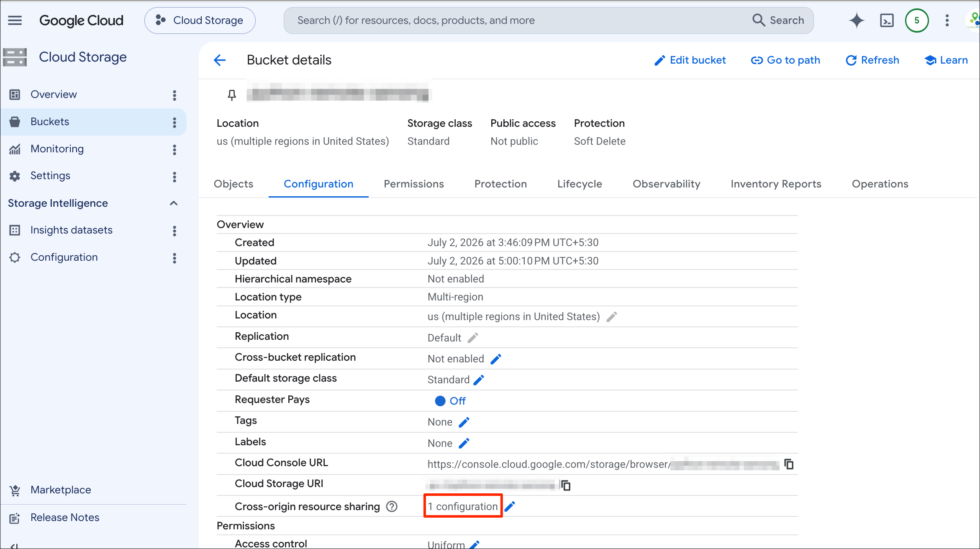Activate the Cloud Shell terminal icon
The height and width of the screenshot is (549, 980).
coord(887,20)
